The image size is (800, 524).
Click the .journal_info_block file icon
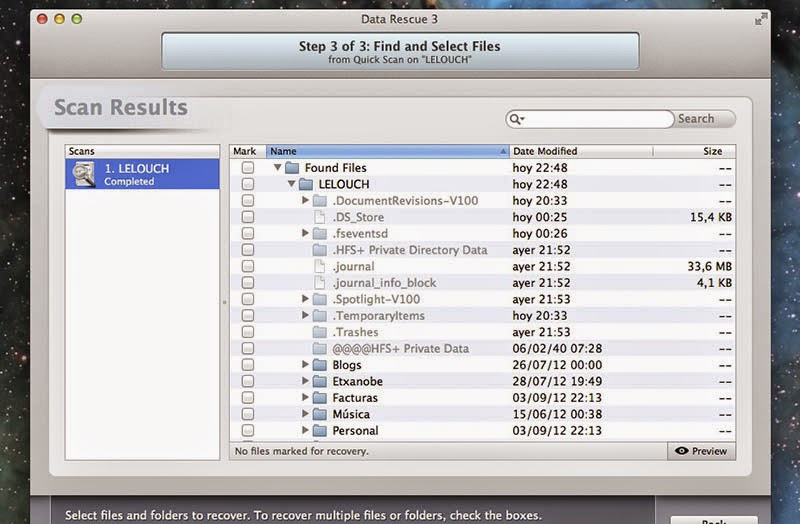coord(319,282)
